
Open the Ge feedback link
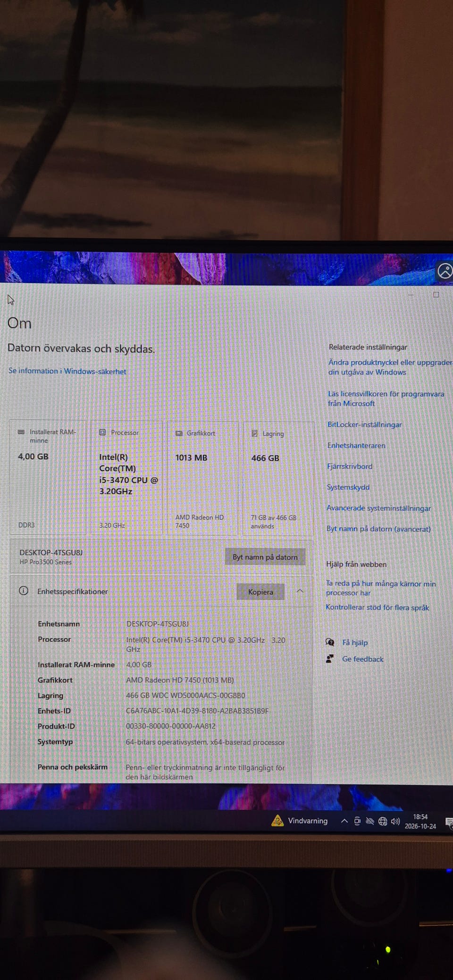coord(363,659)
